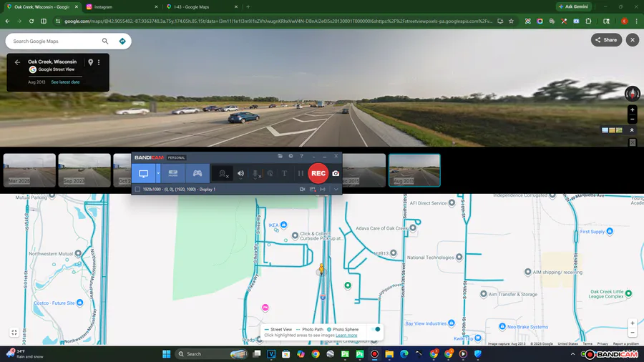
Task: Click the Neo Brake Systems map marker
Action: 502,326
